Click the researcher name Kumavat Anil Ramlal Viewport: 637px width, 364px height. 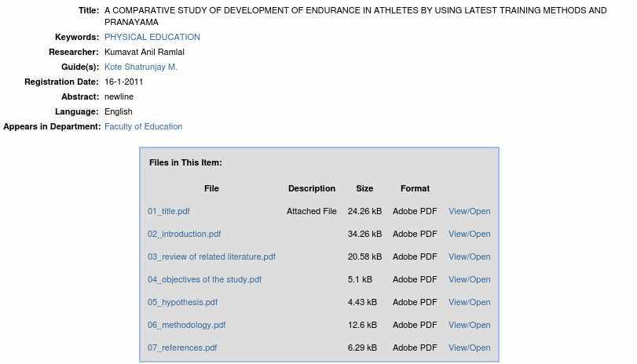(145, 52)
